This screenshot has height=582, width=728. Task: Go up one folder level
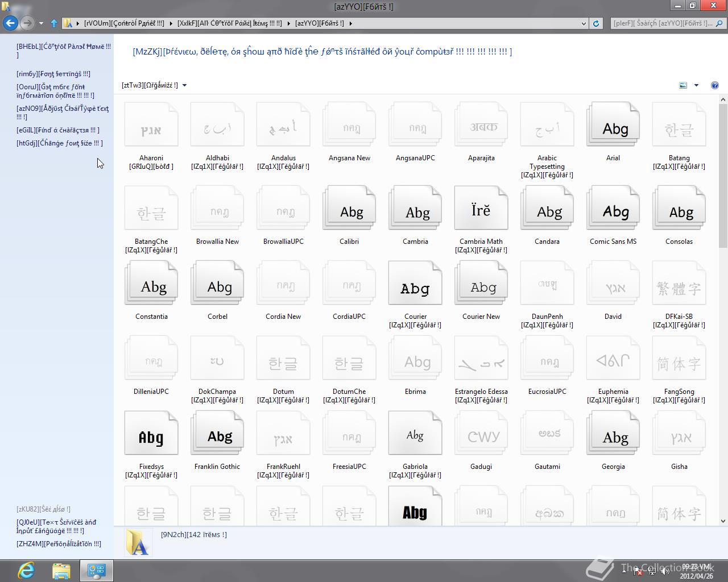(54, 23)
